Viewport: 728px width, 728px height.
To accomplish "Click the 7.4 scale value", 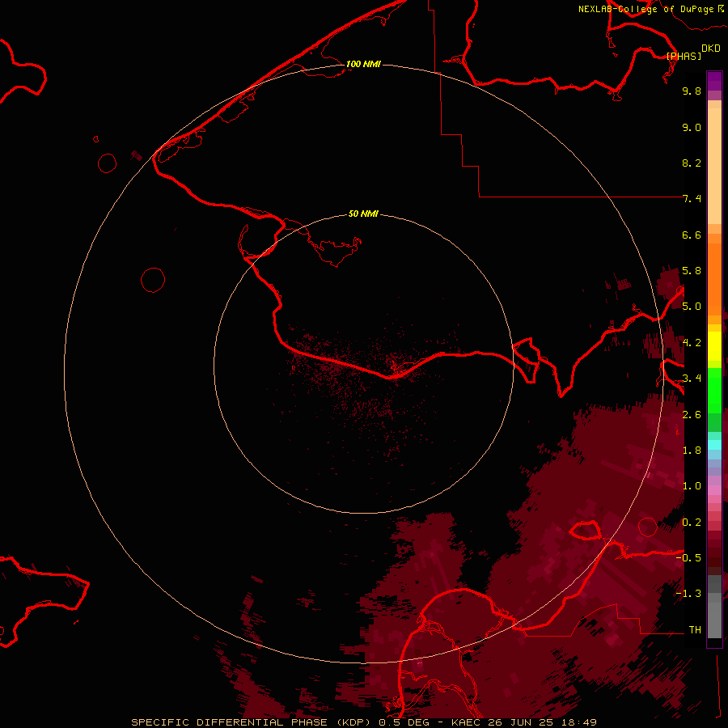I will [692, 199].
